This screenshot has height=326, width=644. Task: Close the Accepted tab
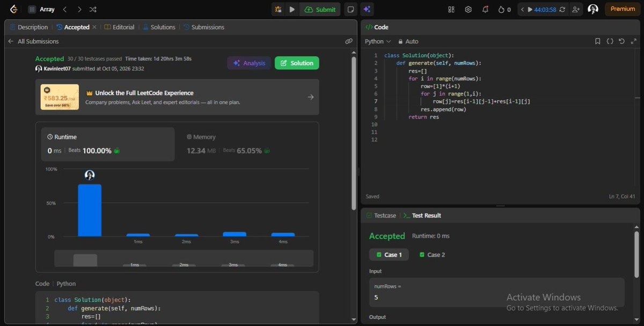(94, 27)
